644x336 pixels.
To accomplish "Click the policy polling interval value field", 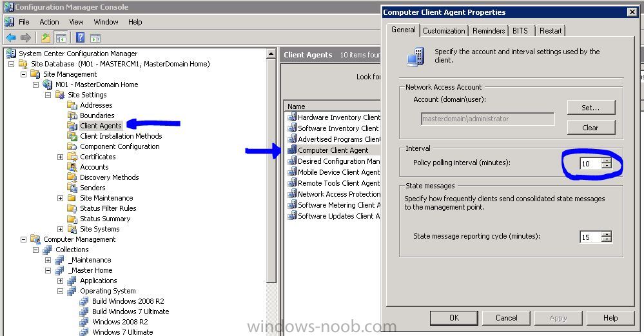I will (590, 163).
